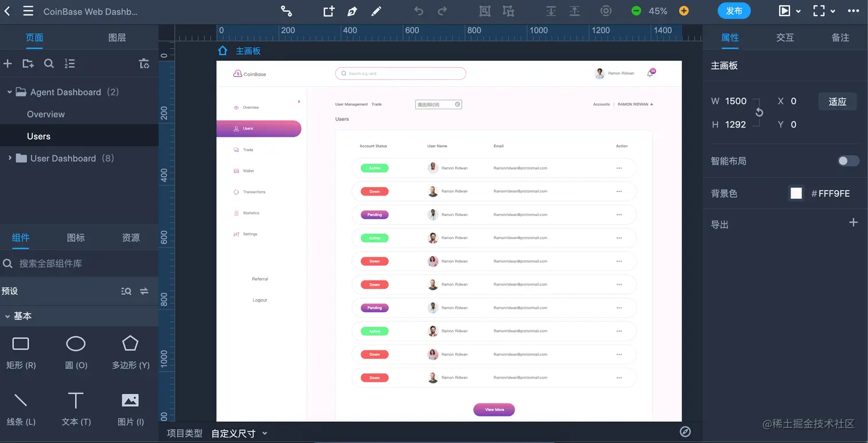Create a new page folder

pos(28,64)
